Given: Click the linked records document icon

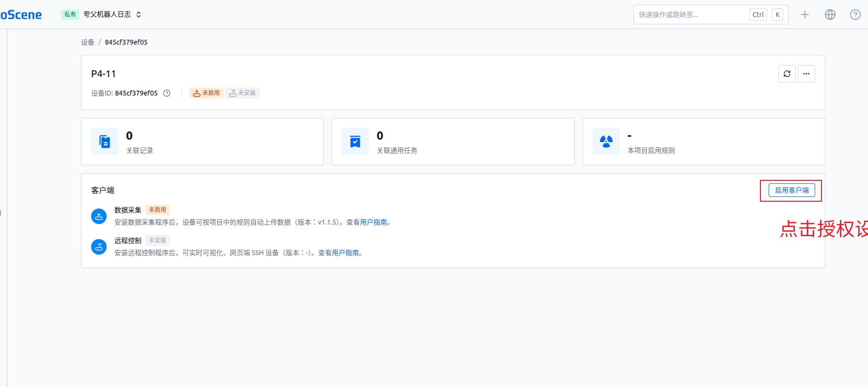Looking at the screenshot, I should (x=105, y=142).
